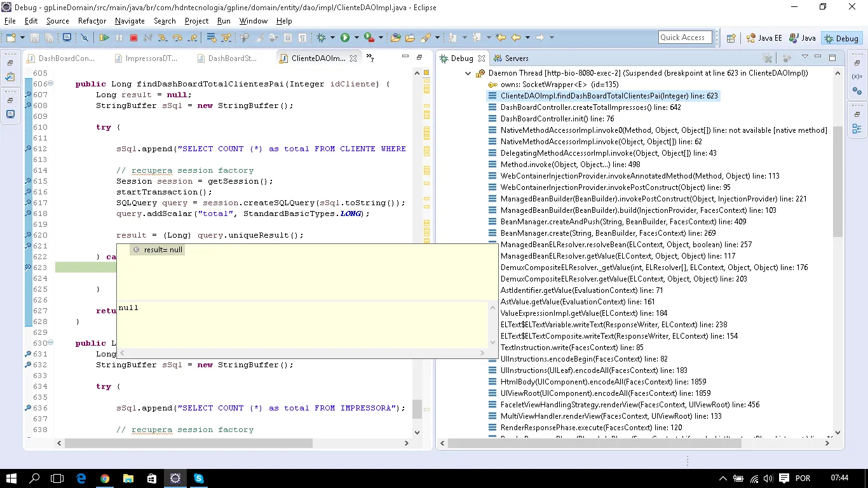868x488 pixels.
Task: Click Skip All Breakpoints icon
Action: point(85,38)
